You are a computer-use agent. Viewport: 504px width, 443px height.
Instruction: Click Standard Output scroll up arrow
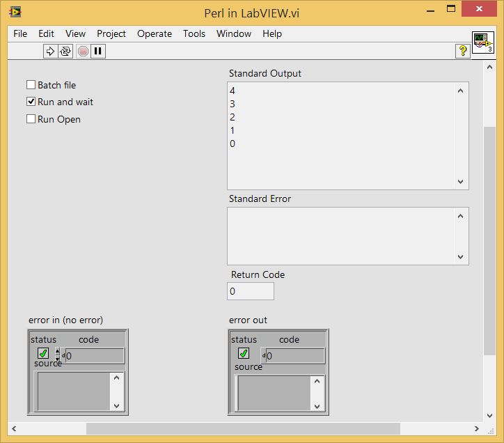(461, 91)
